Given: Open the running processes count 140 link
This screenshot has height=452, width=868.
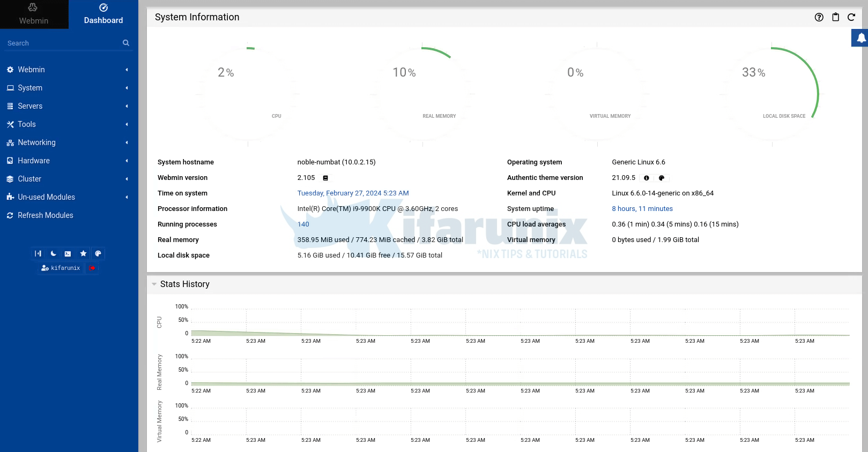Looking at the screenshot, I should pyautogui.click(x=303, y=224).
